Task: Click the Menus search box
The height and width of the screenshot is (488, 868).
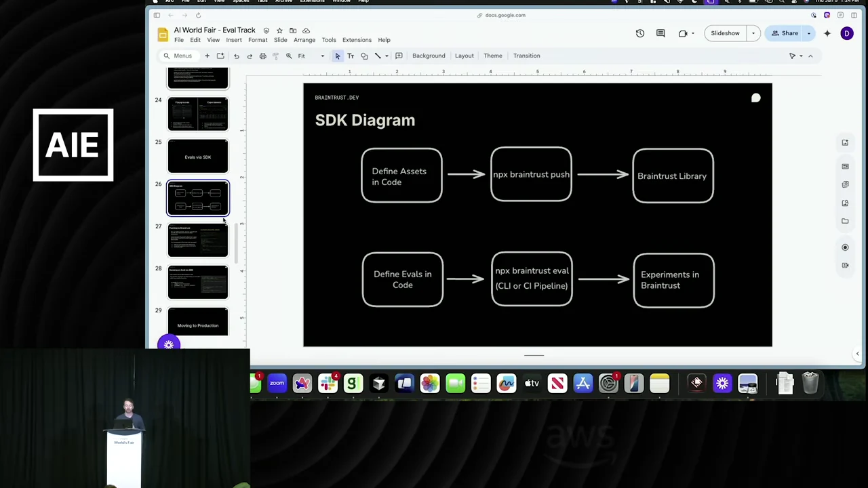Action: click(x=178, y=56)
